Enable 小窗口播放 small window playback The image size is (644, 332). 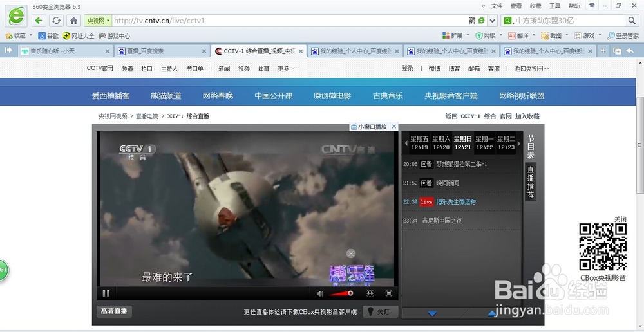369,127
